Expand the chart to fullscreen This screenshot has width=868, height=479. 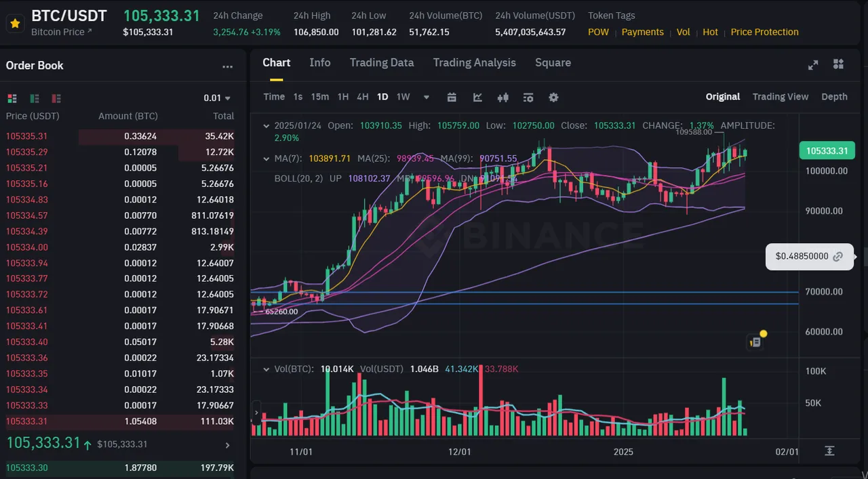(813, 64)
